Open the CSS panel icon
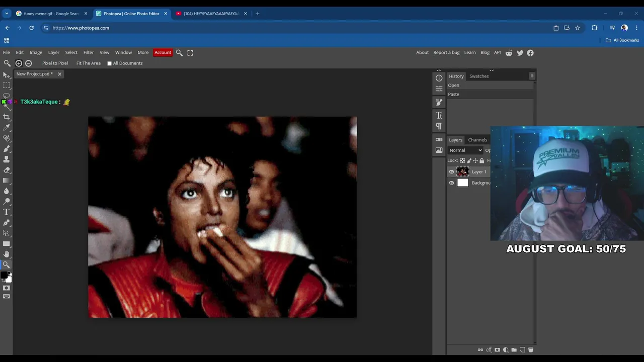The width and height of the screenshot is (644, 362). pos(439,139)
